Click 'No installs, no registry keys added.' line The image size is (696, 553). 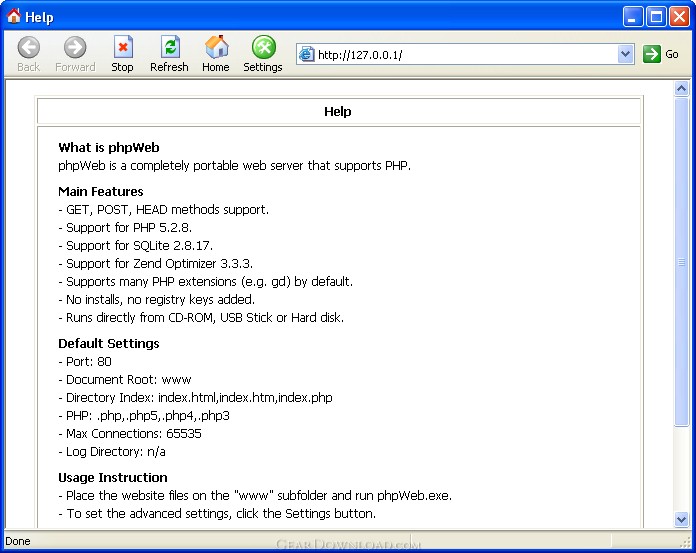[x=156, y=300]
